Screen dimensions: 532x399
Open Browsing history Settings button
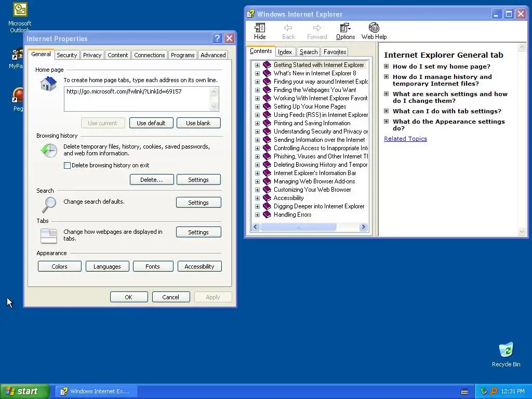[x=198, y=179]
